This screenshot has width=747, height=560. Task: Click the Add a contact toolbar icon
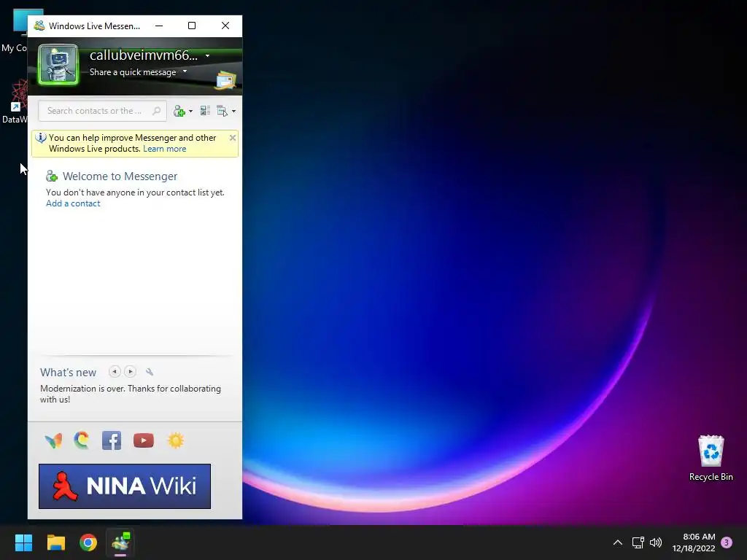coord(179,111)
